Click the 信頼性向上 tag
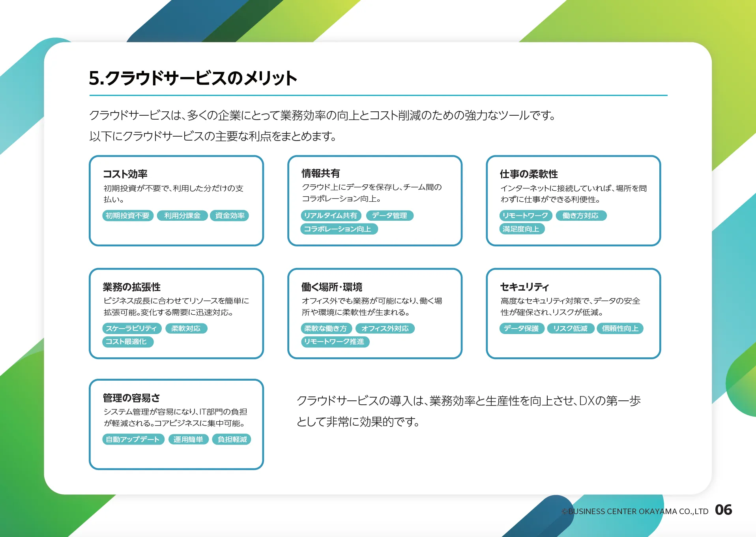Viewport: 756px width, 537px height. pos(620,329)
